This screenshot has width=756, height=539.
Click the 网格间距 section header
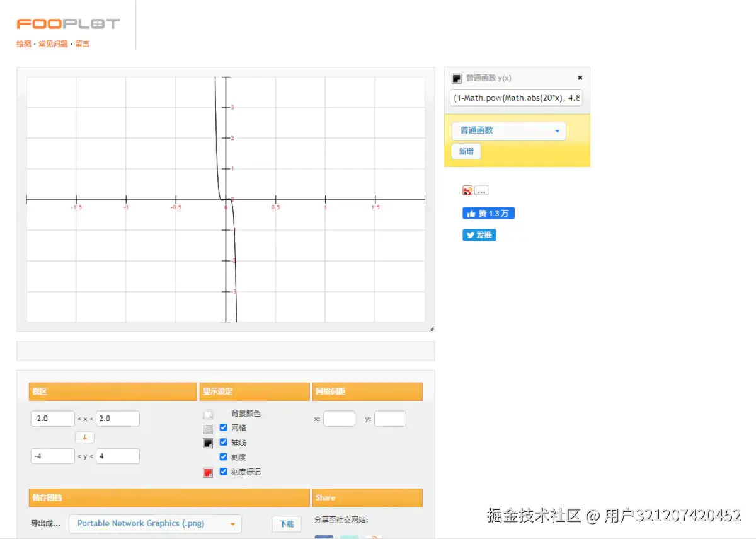(367, 391)
